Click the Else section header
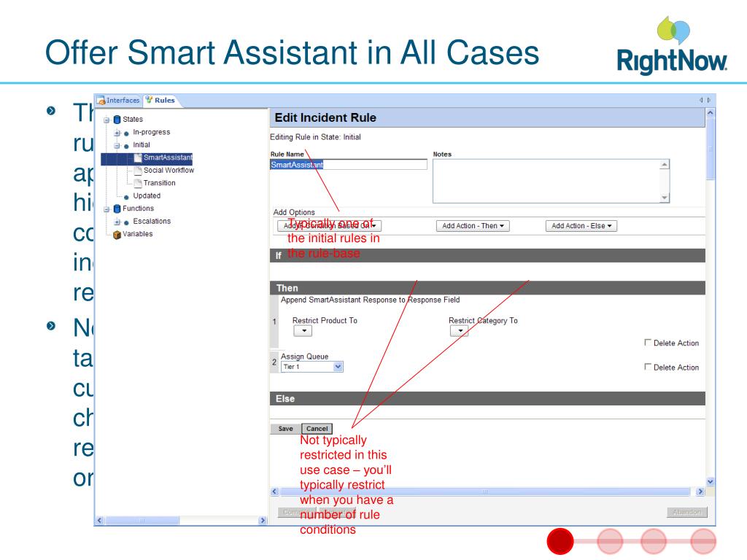 tap(487, 399)
